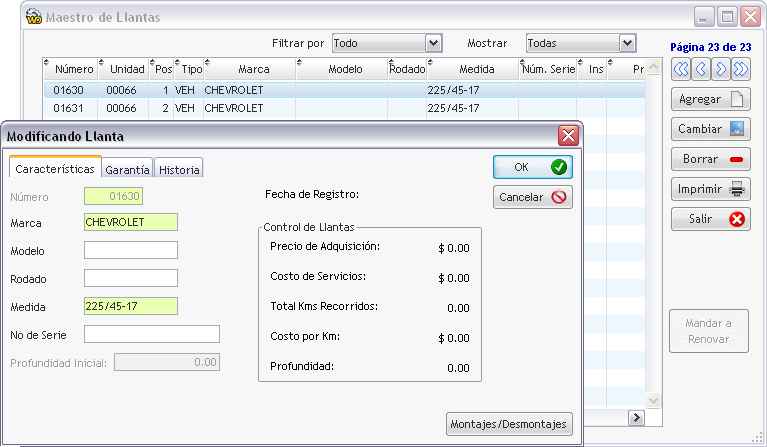Expand the Mostrar dropdown showing Todas
767x447 pixels.
tap(627, 43)
